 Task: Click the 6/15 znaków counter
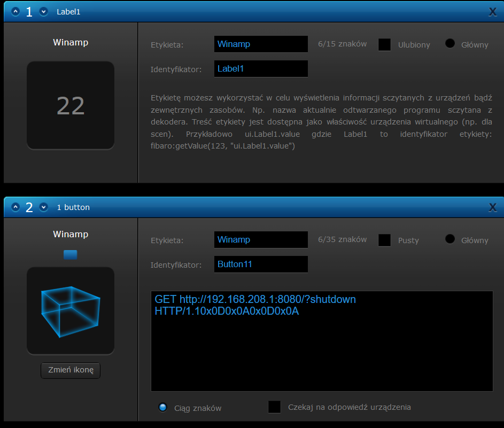pyautogui.click(x=342, y=44)
